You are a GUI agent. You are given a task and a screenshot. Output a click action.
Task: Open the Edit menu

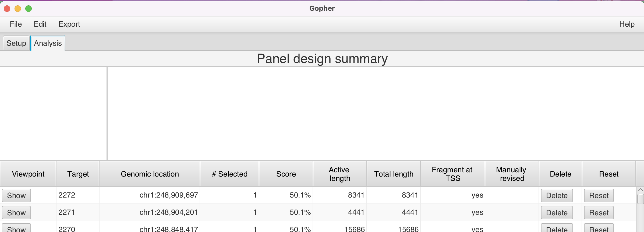tap(40, 24)
